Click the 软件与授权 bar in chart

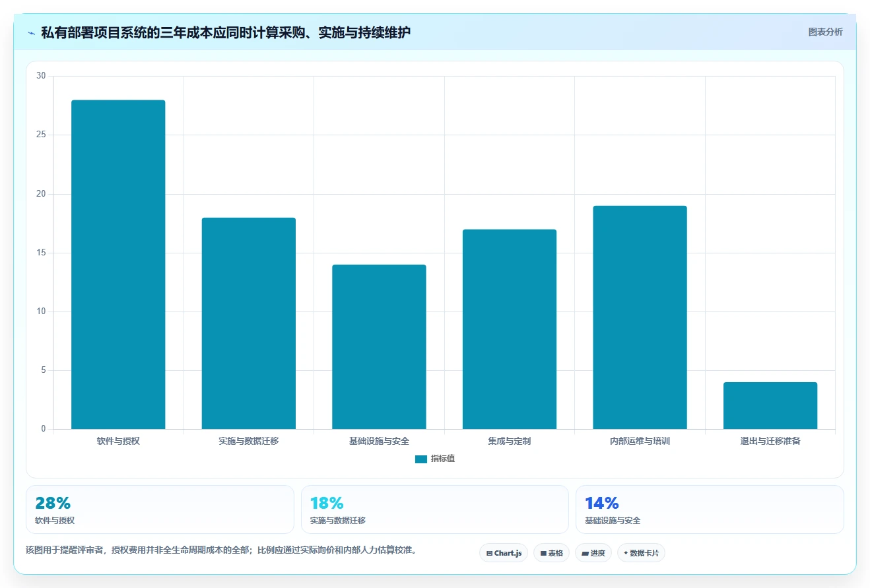pos(118,265)
